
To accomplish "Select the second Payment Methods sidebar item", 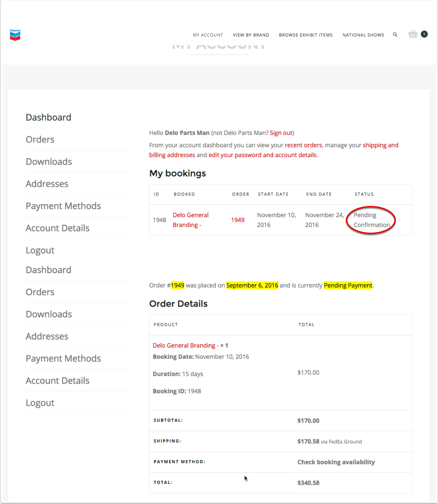I will point(63,359).
